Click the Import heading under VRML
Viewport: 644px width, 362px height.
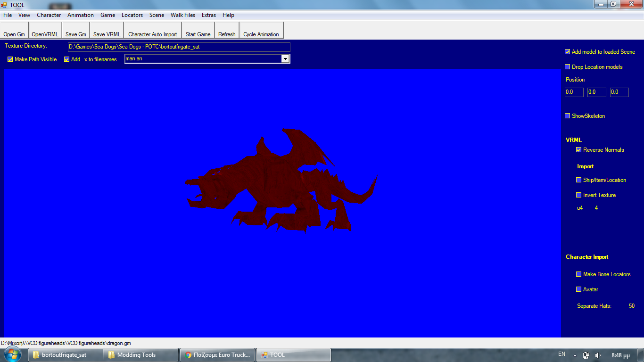click(x=585, y=166)
